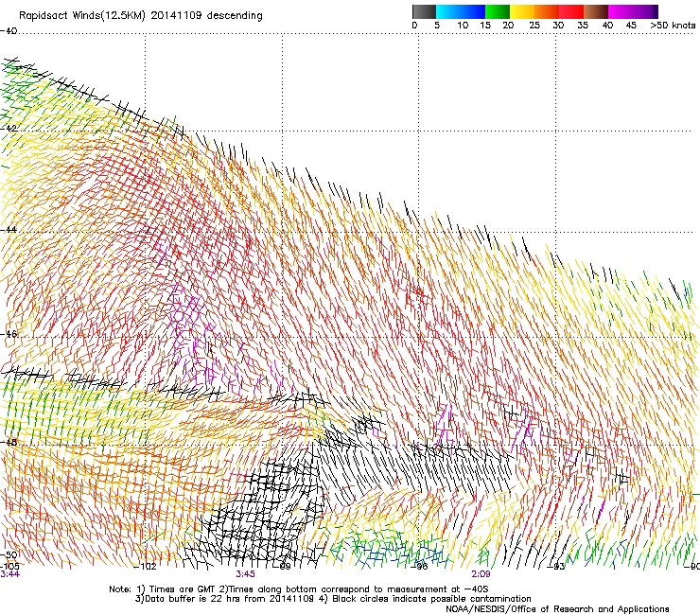Click the brown 35-40 knots legend band
The image size is (700, 615).
click(596, 11)
